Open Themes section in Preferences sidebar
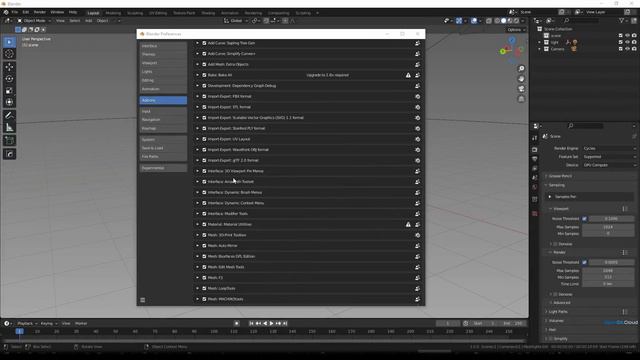 click(x=163, y=55)
